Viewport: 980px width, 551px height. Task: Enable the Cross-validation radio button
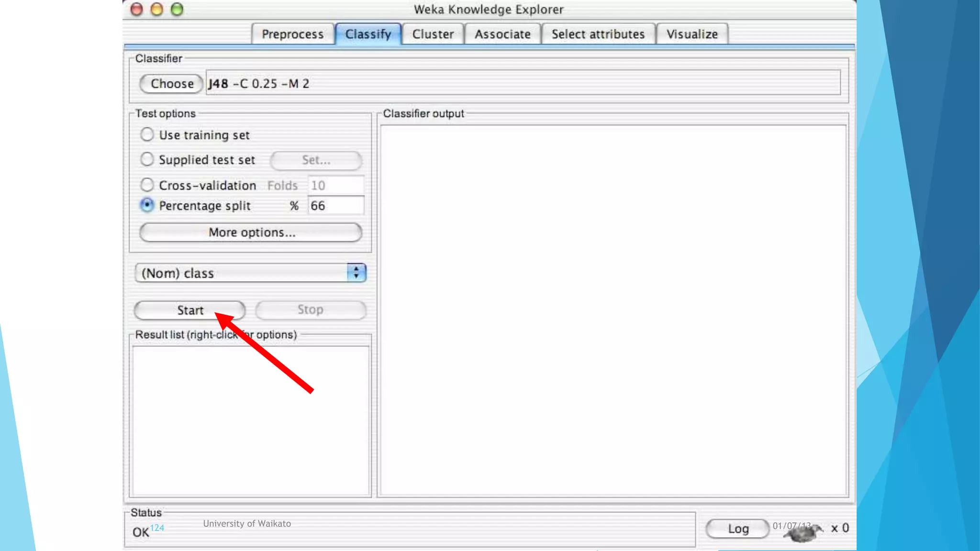147,185
